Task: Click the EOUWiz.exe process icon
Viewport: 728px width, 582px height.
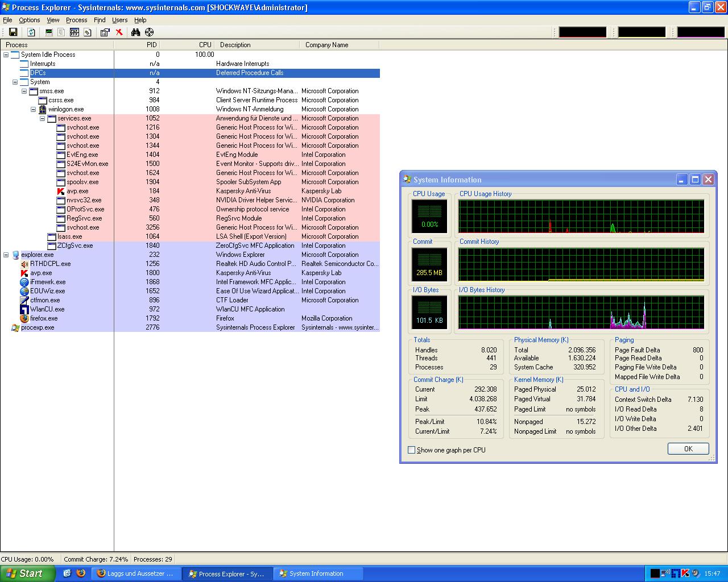Action: [x=24, y=291]
